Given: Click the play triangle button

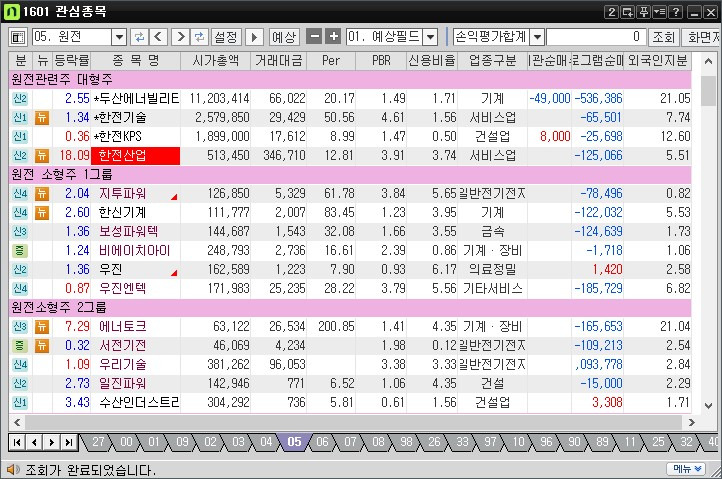Looking at the screenshot, I should tap(254, 37).
